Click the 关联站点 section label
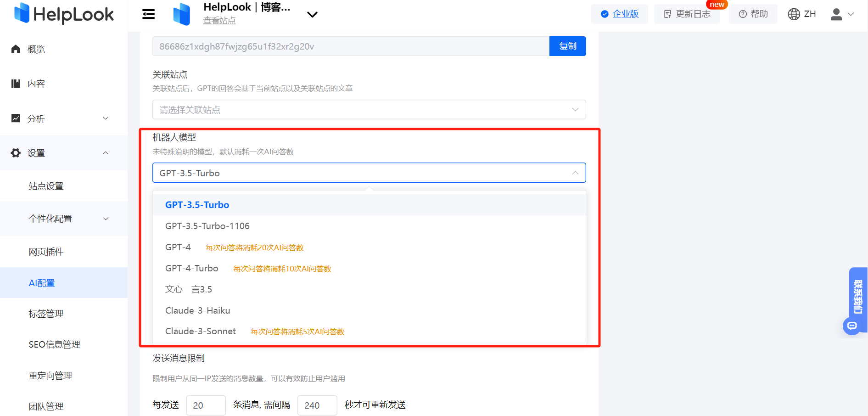 pyautogui.click(x=170, y=74)
